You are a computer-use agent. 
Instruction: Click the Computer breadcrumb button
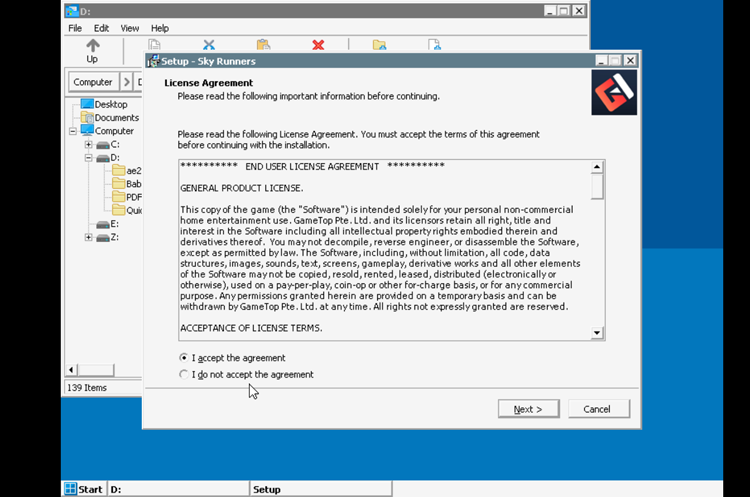(x=93, y=82)
